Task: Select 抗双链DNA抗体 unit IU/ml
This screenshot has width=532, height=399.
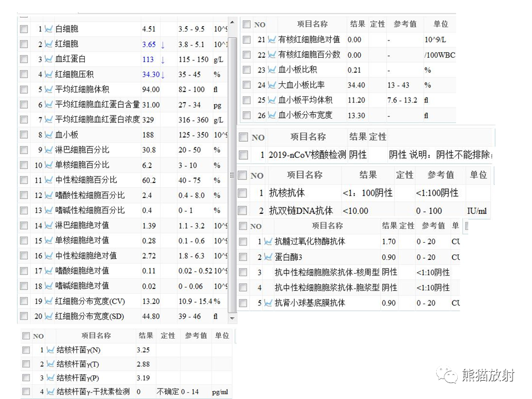Action: coord(477,211)
